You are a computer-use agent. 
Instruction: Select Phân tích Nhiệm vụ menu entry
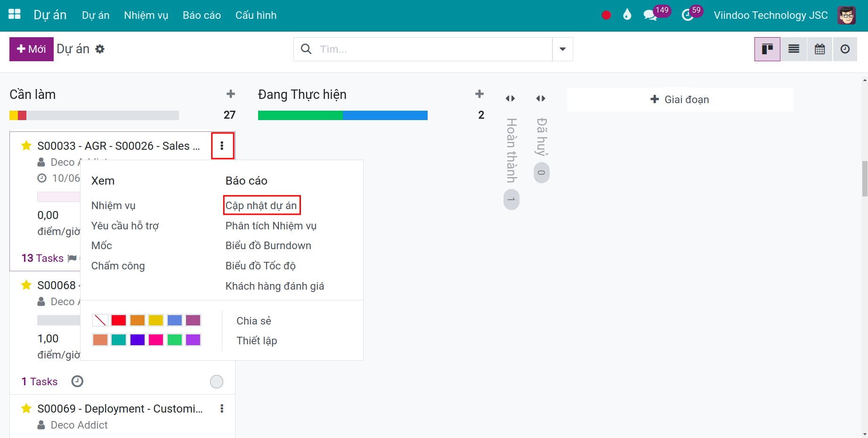[271, 226]
